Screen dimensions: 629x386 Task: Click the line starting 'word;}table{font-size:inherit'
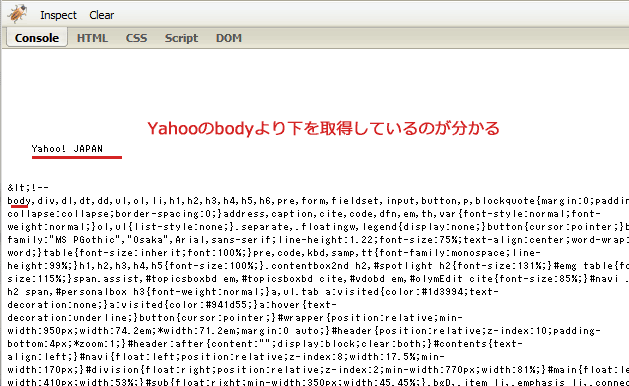(x=274, y=253)
